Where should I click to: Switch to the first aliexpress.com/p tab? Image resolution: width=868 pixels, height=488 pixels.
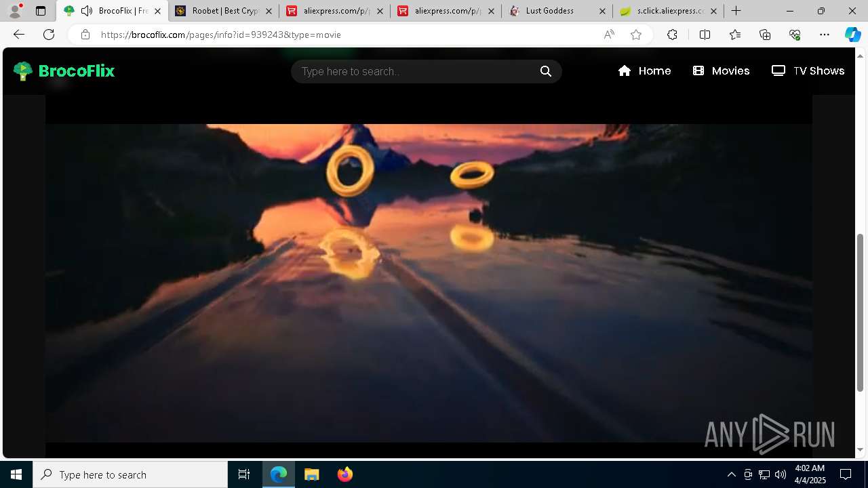334,11
